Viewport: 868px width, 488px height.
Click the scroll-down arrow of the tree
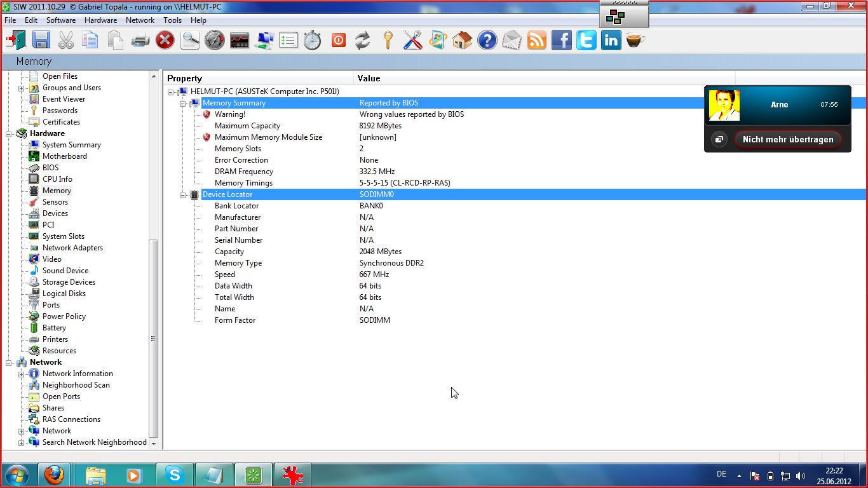[x=153, y=444]
